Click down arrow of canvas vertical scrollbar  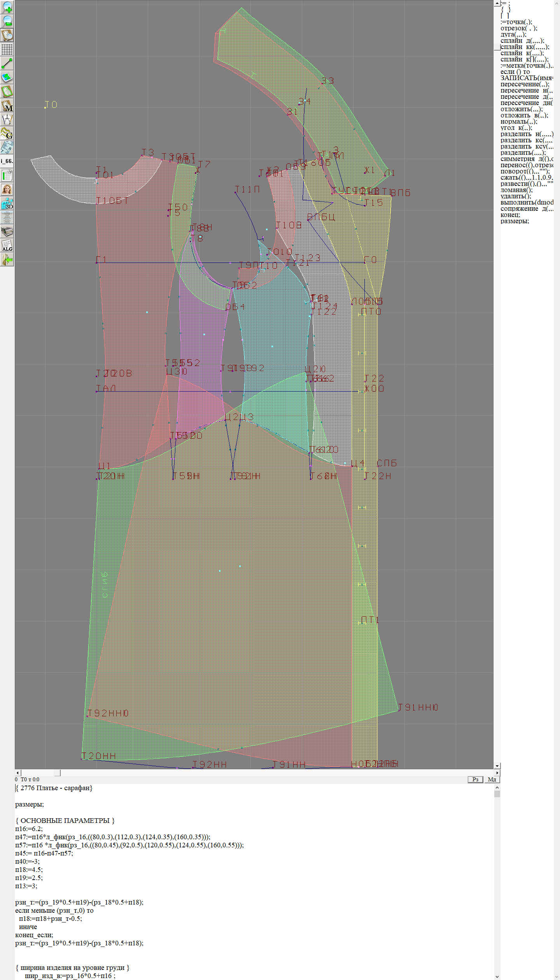pyautogui.click(x=497, y=766)
